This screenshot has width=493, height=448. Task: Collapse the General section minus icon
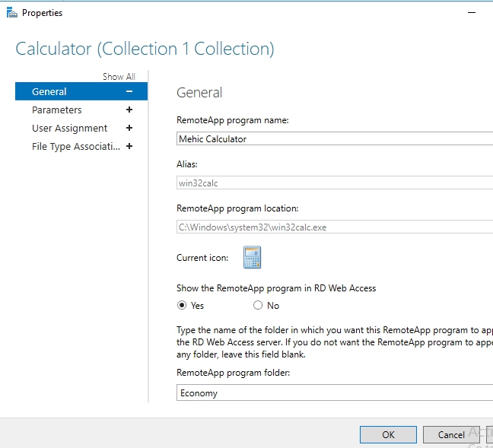pos(129,91)
